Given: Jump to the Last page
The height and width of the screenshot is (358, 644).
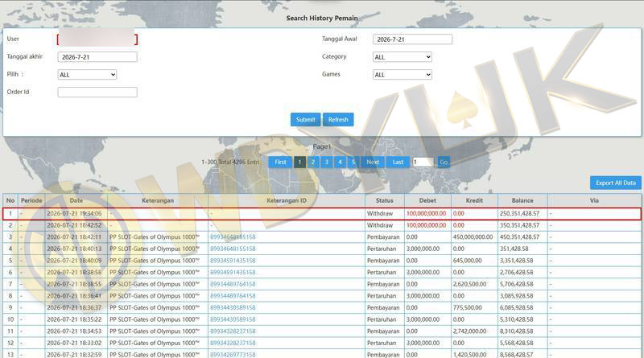Looking at the screenshot, I should 398,162.
